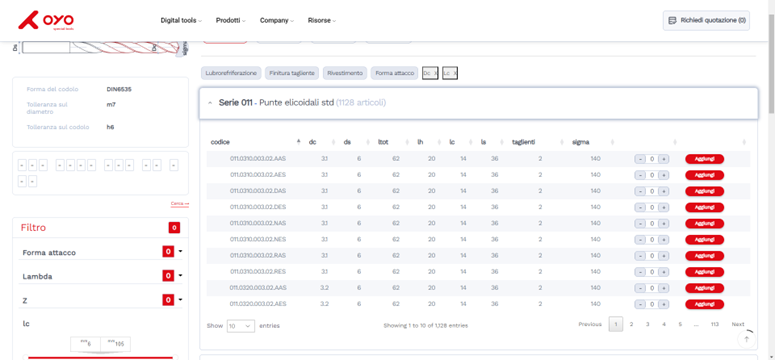Viewport: 775px width, 360px height.
Task: Open the Prodotti menu
Action: [230, 21]
